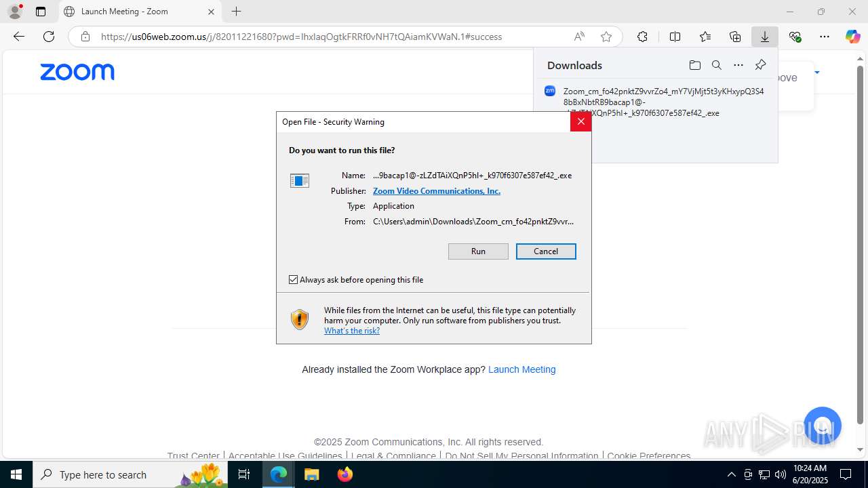The width and height of the screenshot is (868, 488).
Task: Click the taskbar clock showing 10:24 AM
Action: point(810,474)
